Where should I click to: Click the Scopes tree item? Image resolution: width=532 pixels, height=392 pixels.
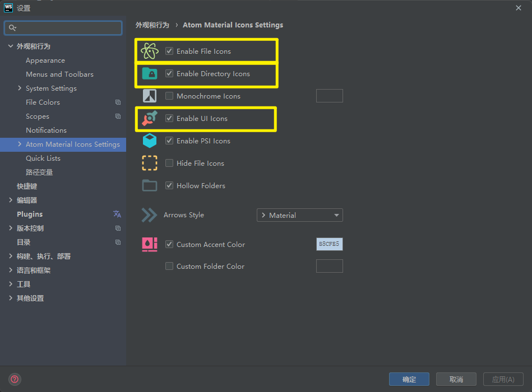[38, 116]
